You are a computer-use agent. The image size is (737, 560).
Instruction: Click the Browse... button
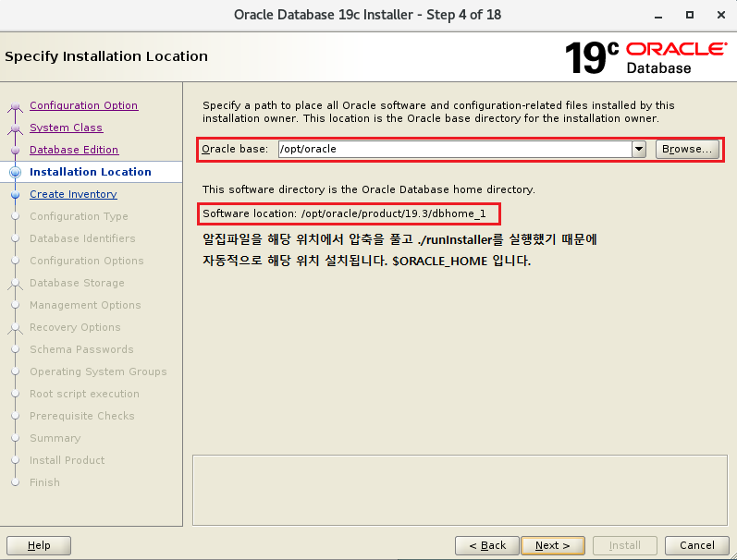tap(687, 149)
